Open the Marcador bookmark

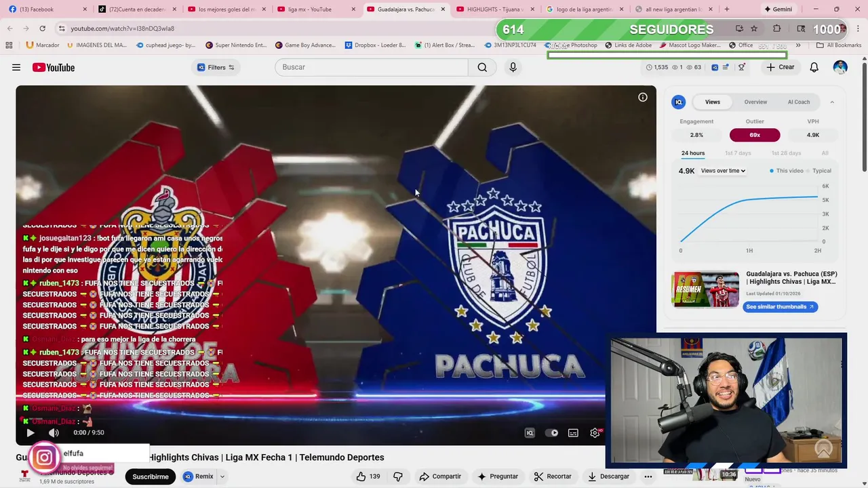(x=43, y=45)
